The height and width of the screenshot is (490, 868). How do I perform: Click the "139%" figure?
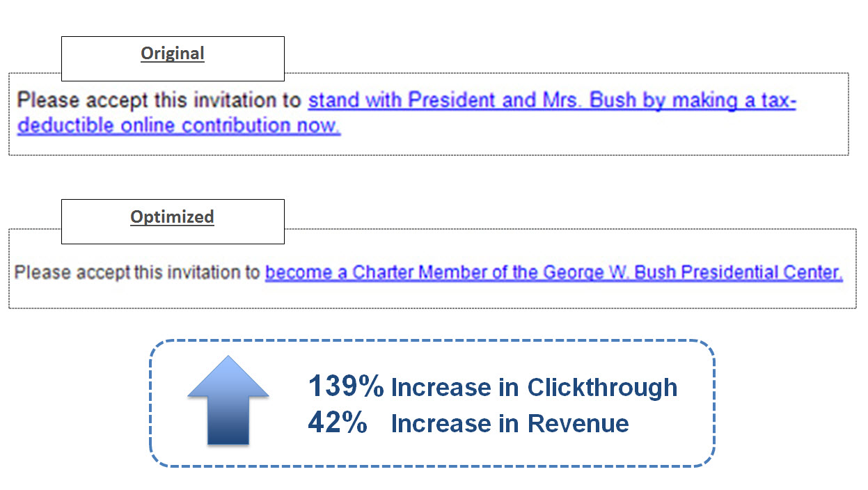[345, 386]
